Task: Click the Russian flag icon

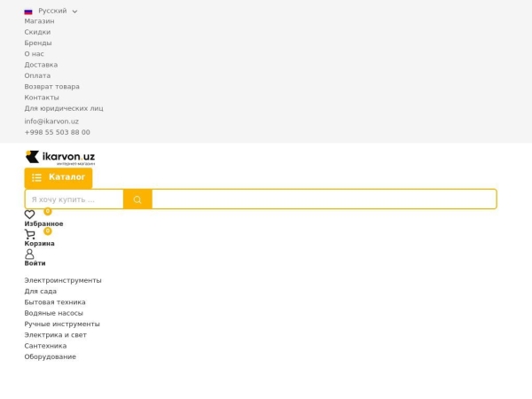Action: point(28,12)
